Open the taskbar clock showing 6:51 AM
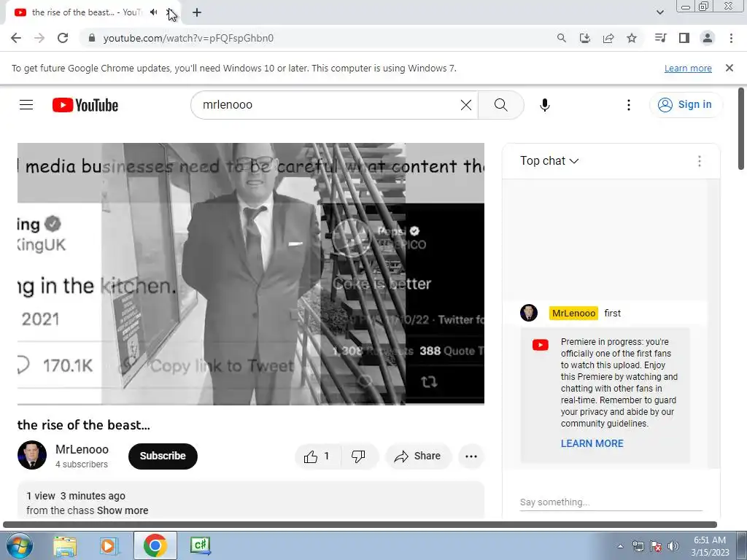 pos(710,546)
